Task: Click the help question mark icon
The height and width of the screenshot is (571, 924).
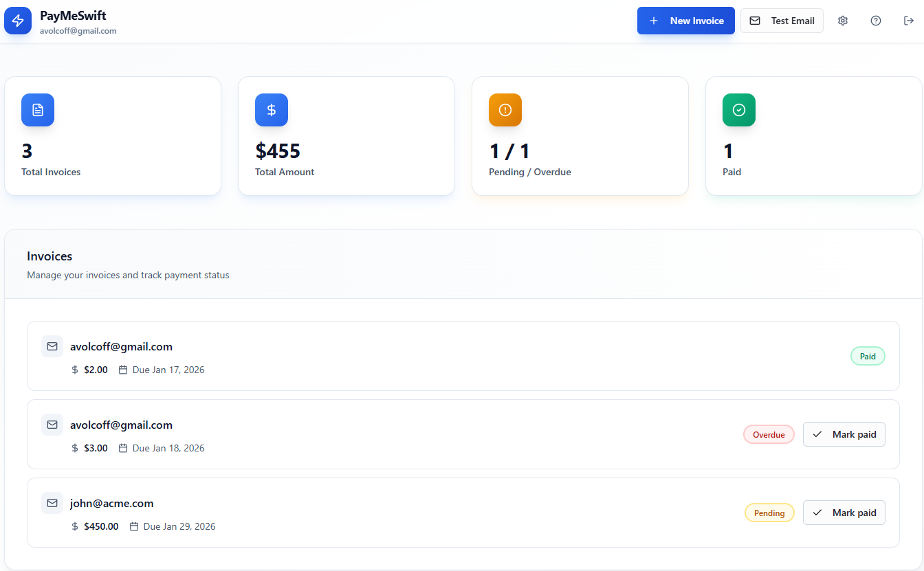Action: pyautogui.click(x=876, y=21)
